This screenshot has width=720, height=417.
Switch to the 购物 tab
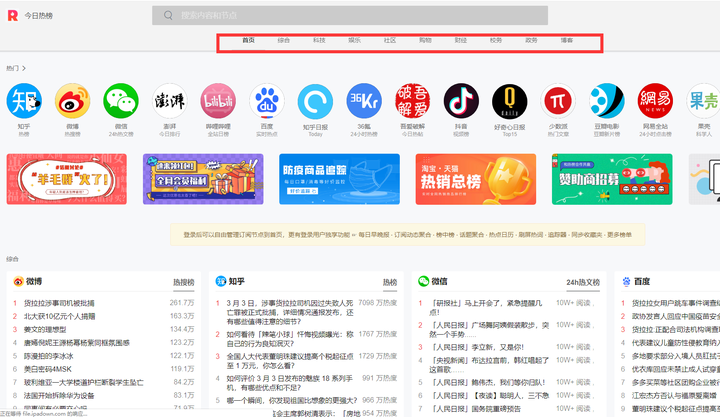(x=425, y=40)
